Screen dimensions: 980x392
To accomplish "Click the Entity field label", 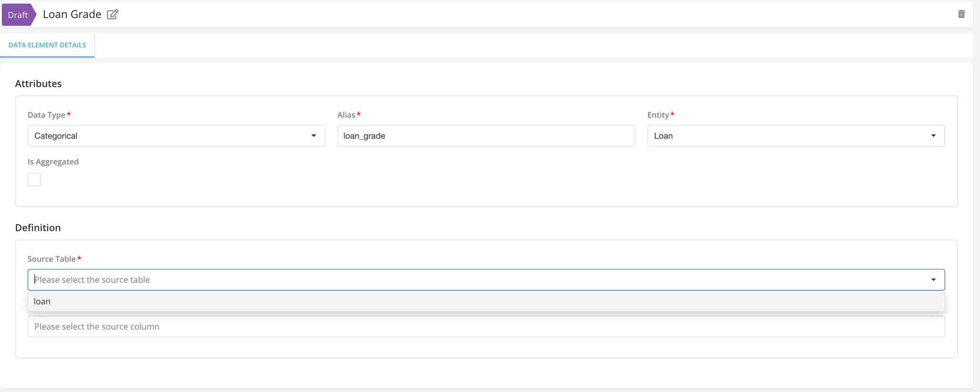I will 658,115.
